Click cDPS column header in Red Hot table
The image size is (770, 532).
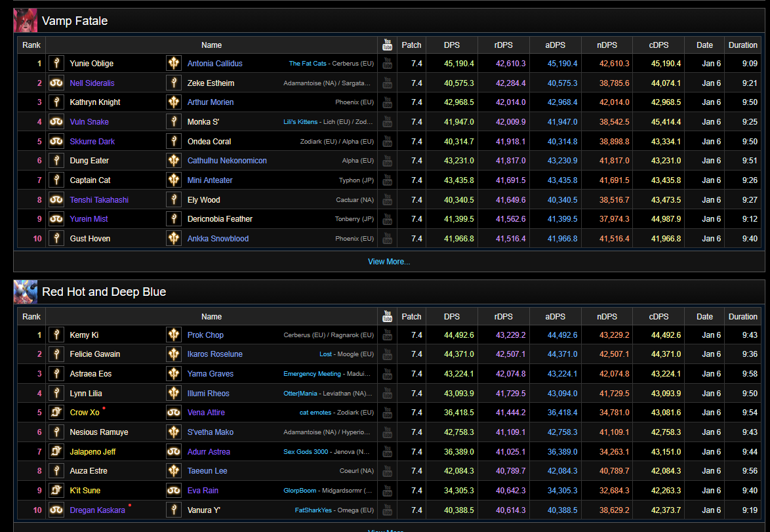[x=659, y=316]
